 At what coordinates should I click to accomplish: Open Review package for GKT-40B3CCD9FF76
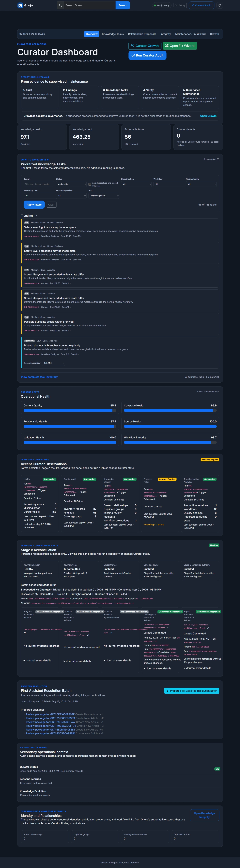[x=51, y=726]
